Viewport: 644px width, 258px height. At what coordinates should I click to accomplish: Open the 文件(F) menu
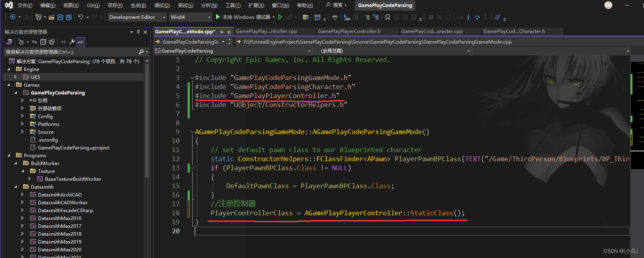pyautogui.click(x=25, y=5)
